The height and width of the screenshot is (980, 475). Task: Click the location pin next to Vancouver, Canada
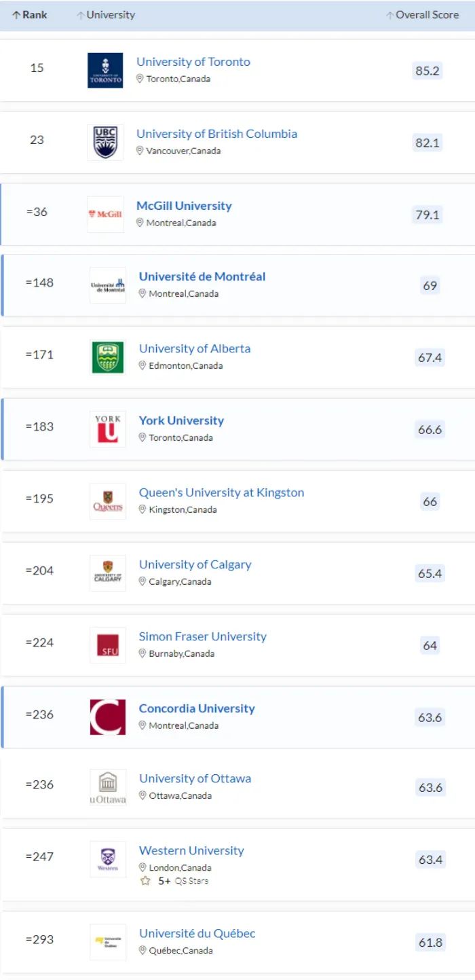pyautogui.click(x=140, y=151)
